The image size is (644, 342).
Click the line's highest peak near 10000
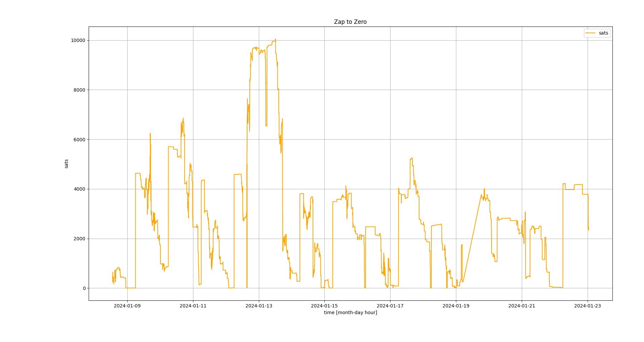(275, 40)
